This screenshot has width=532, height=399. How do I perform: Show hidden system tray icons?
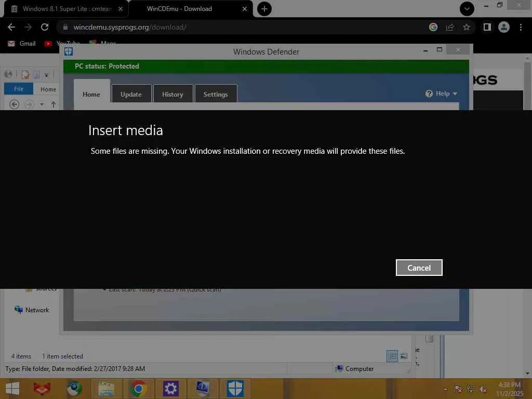click(x=445, y=389)
